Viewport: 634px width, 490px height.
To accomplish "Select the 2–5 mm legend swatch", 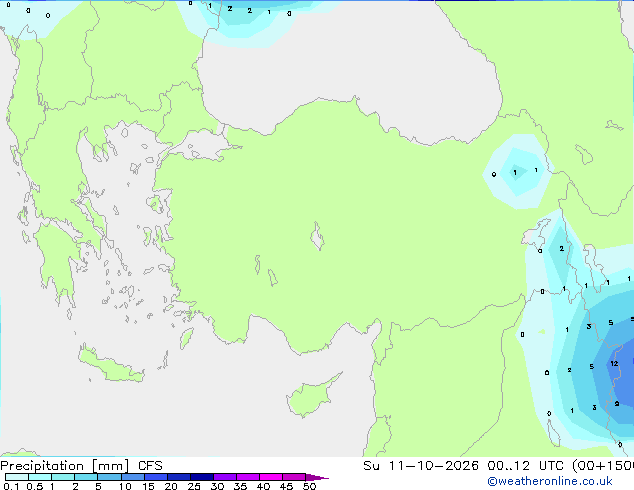I will pyautogui.click(x=86, y=477).
